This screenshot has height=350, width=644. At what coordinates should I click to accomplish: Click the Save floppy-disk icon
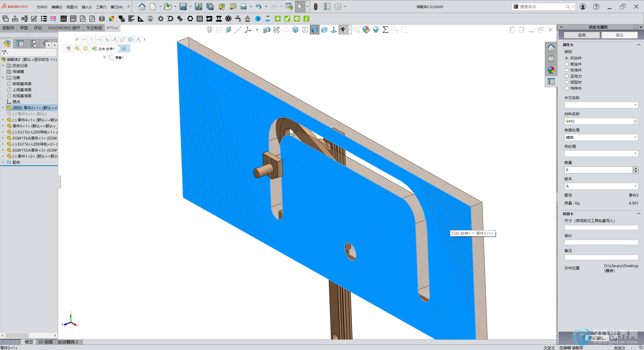[x=183, y=7]
